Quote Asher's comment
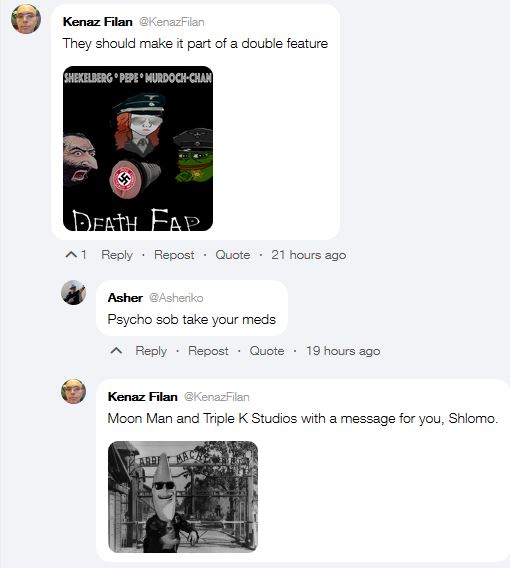510x568 pixels. click(267, 351)
